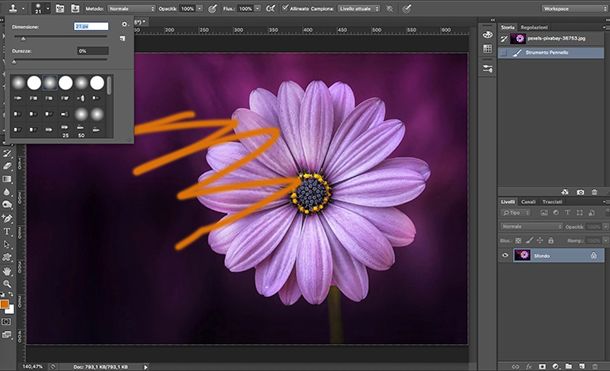Switch to the Canali tab
This screenshot has width=610, height=371.
pos(528,202)
